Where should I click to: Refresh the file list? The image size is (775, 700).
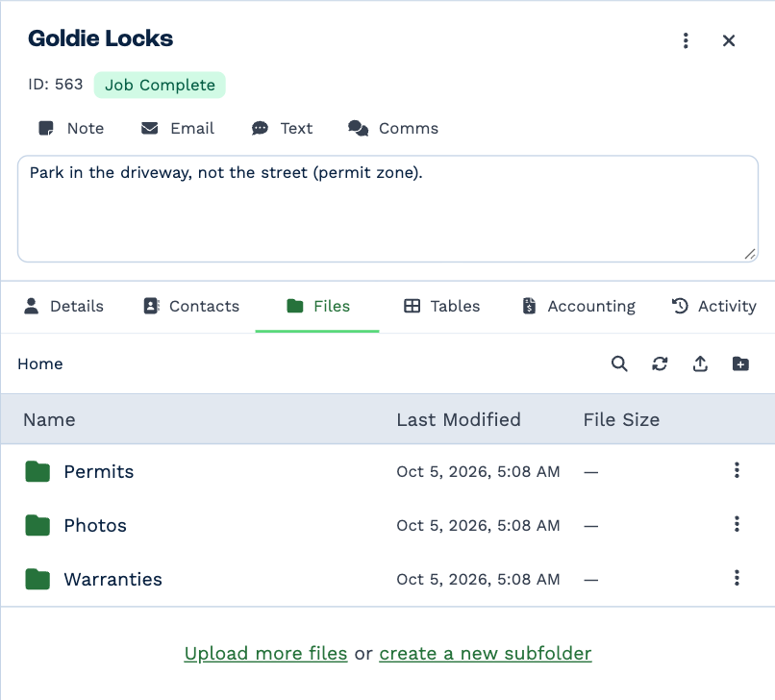pyautogui.click(x=660, y=363)
